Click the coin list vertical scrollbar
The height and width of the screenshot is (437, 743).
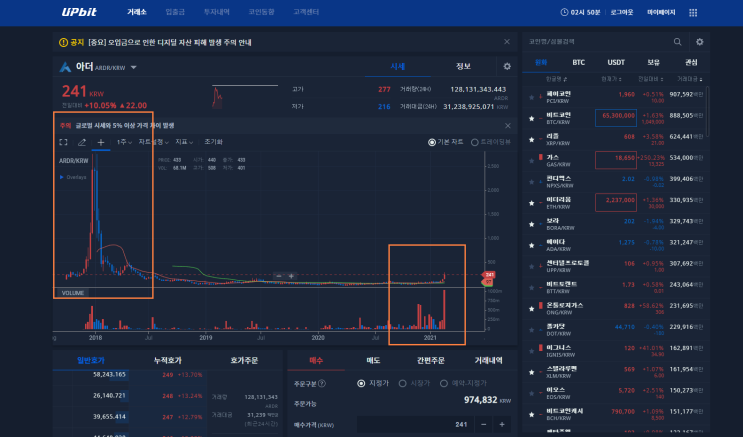click(707, 112)
